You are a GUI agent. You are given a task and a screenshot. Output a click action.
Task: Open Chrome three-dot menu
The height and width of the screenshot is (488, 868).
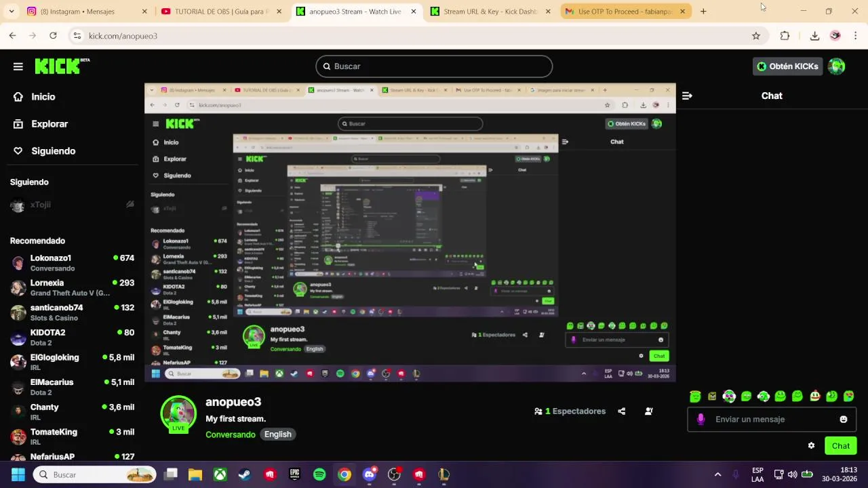(855, 36)
